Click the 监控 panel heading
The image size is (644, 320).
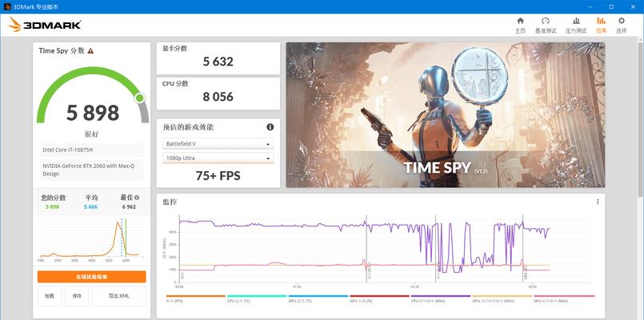click(170, 202)
